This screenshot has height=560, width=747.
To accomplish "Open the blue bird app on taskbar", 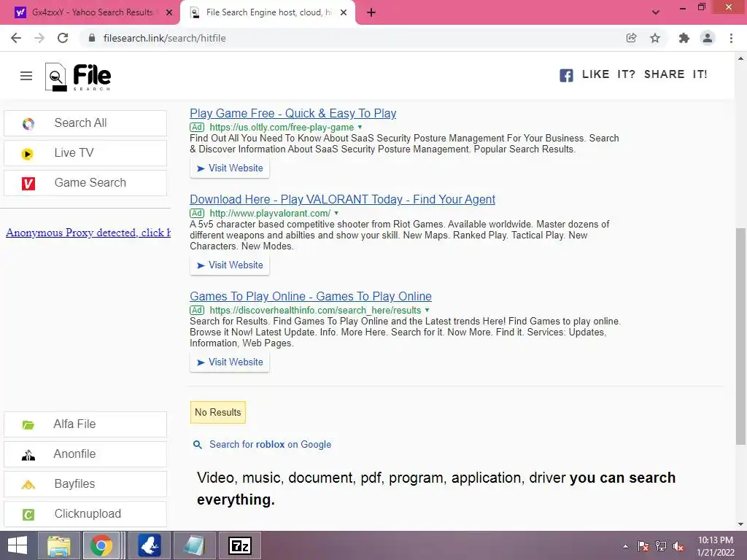I will click(150, 545).
